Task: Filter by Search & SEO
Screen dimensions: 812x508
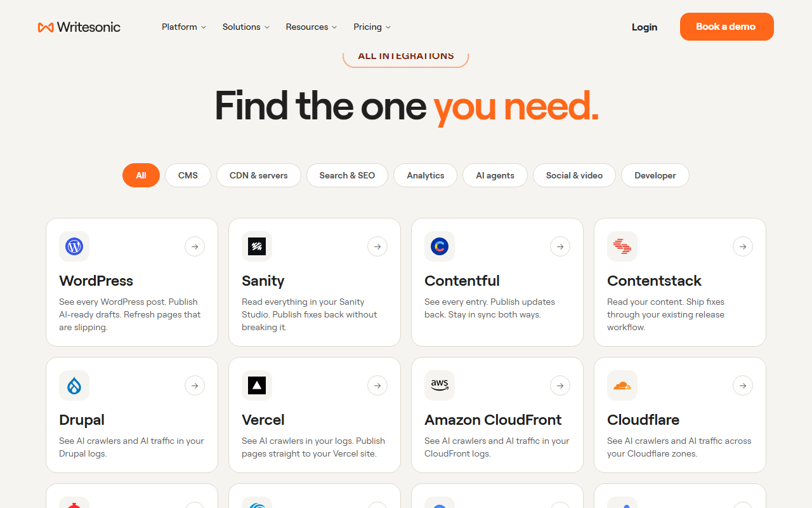Action: 347,175
